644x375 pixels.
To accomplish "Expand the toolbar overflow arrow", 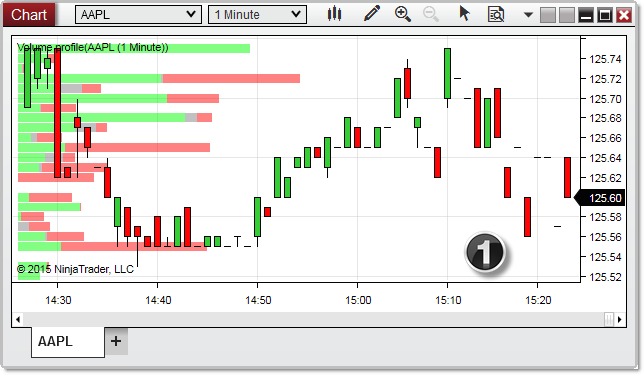I will pos(528,15).
